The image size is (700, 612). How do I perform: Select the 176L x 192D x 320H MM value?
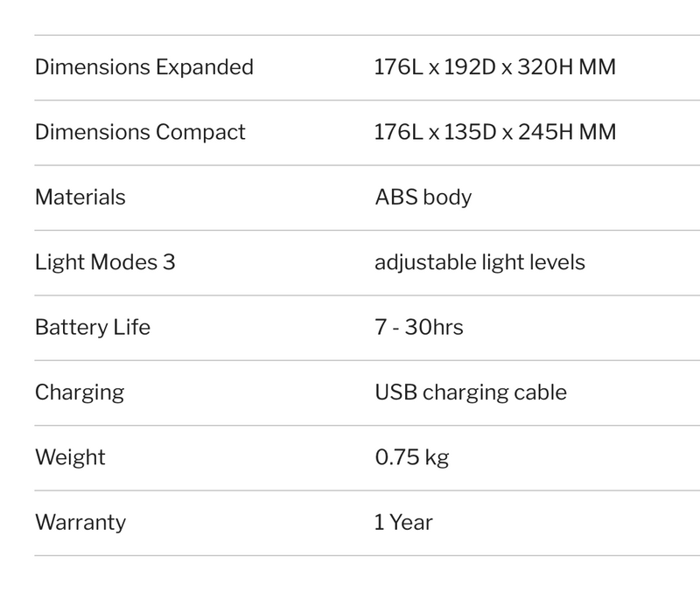pyautogui.click(x=494, y=67)
